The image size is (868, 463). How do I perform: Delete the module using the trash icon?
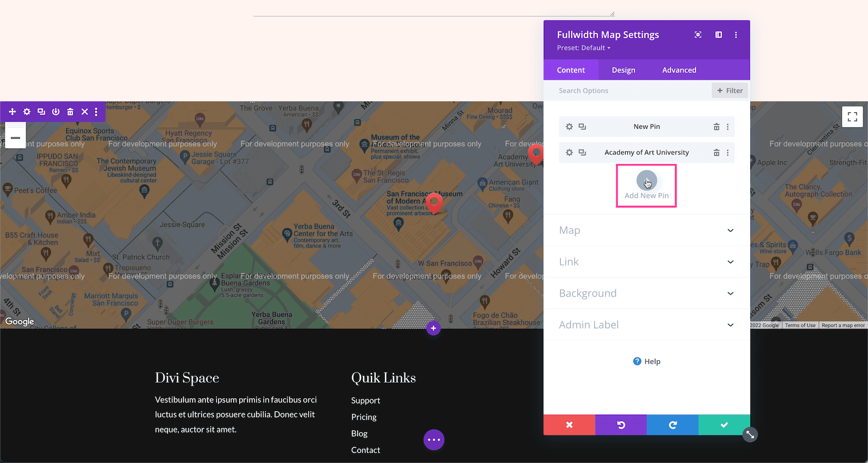(70, 111)
